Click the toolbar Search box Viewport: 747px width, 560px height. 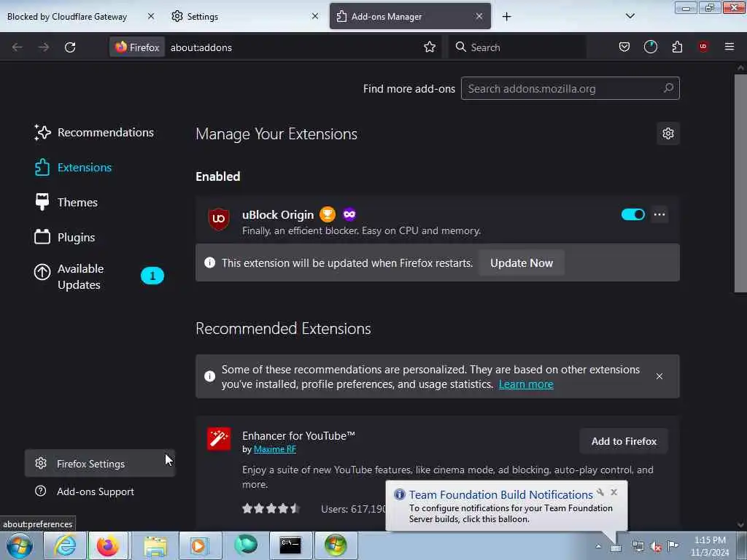[517, 47]
